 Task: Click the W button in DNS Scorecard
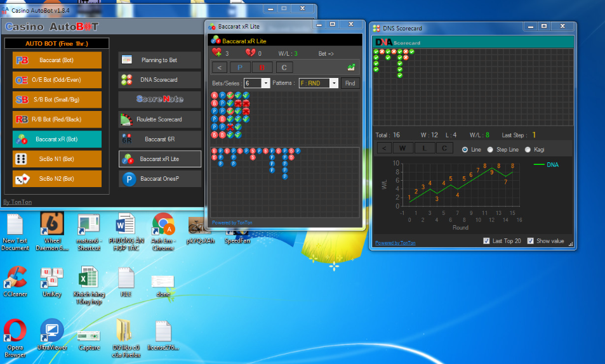point(402,148)
